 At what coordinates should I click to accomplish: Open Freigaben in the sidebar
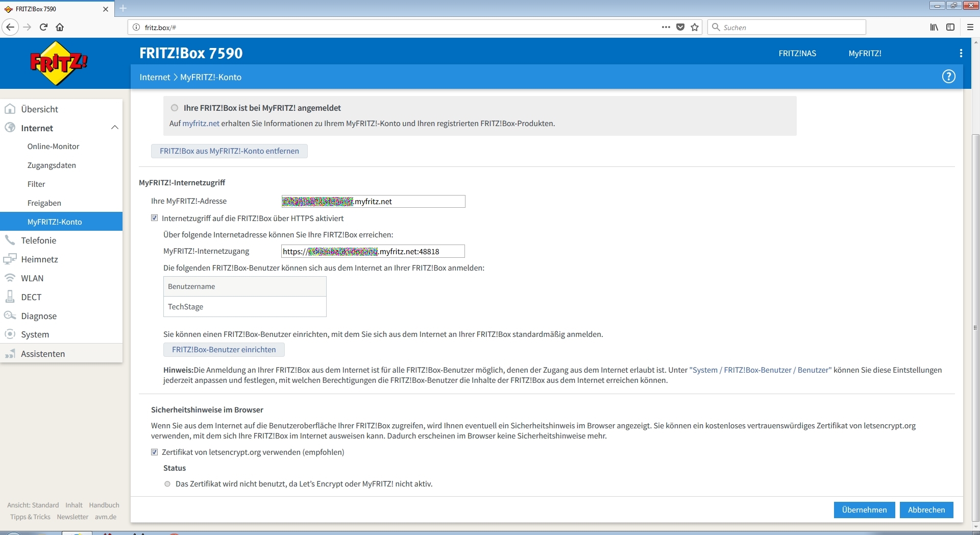(x=44, y=203)
